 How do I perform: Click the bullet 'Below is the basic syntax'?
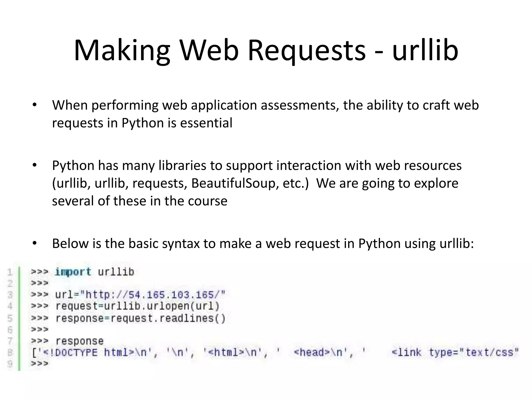click(x=263, y=244)
